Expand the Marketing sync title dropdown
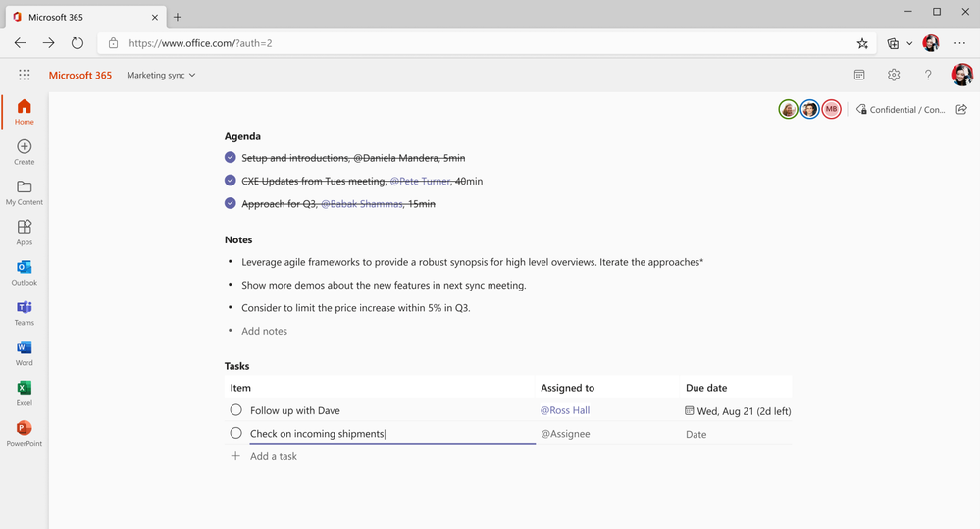980x529 pixels. 192,75
